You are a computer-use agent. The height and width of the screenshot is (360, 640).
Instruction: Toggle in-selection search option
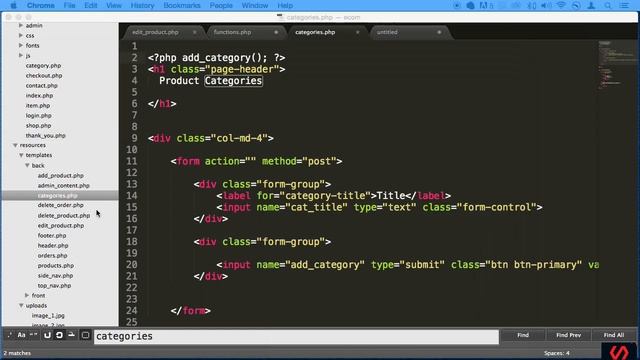click(71, 336)
